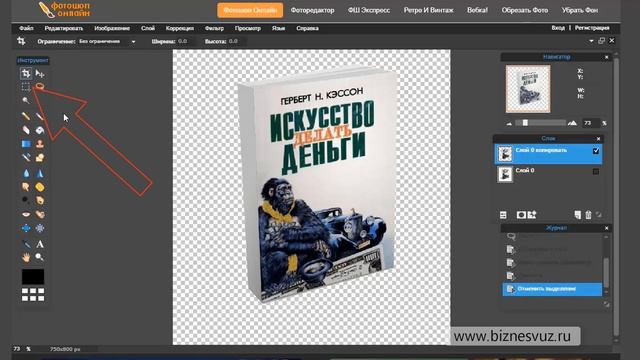Screen dimensions: 640x360
Task: Select the Red Eye reduction tool
Action: pyautogui.click(x=26, y=214)
